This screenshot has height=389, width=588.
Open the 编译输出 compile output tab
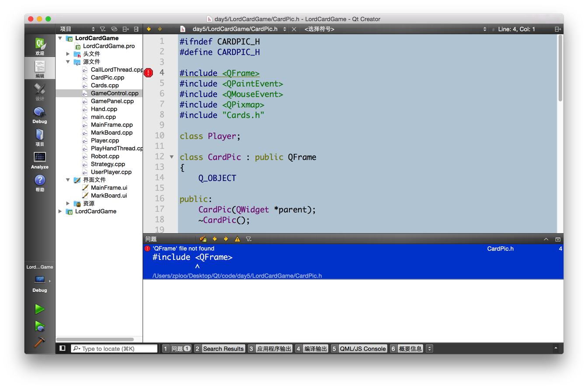point(312,349)
